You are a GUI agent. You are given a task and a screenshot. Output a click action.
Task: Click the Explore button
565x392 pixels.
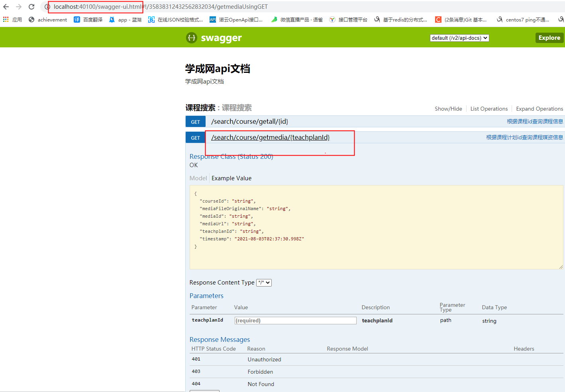549,38
